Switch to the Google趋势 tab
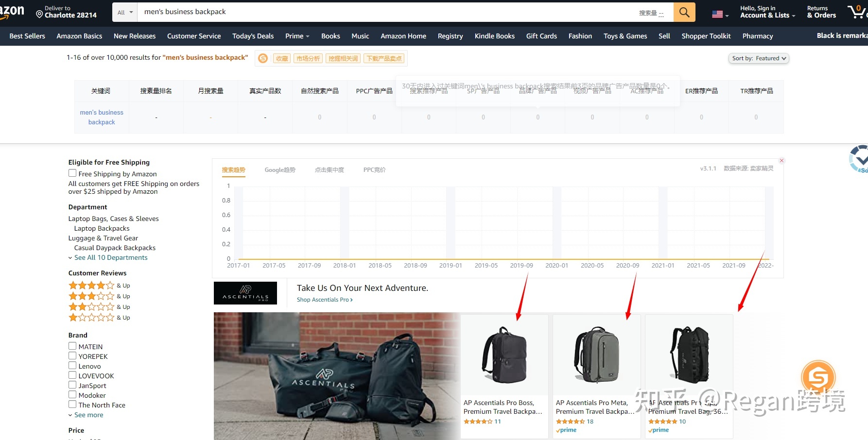Image resolution: width=868 pixels, height=440 pixels. pyautogui.click(x=280, y=170)
